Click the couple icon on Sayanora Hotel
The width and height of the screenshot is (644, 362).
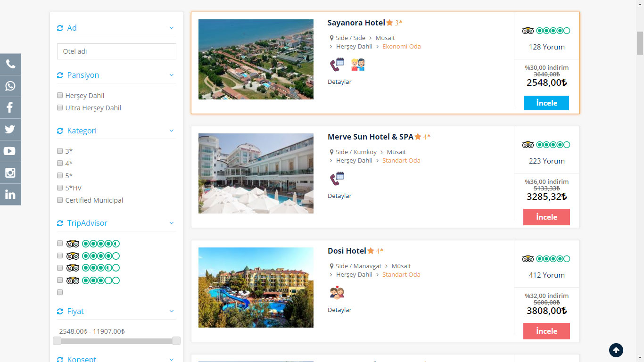(358, 65)
